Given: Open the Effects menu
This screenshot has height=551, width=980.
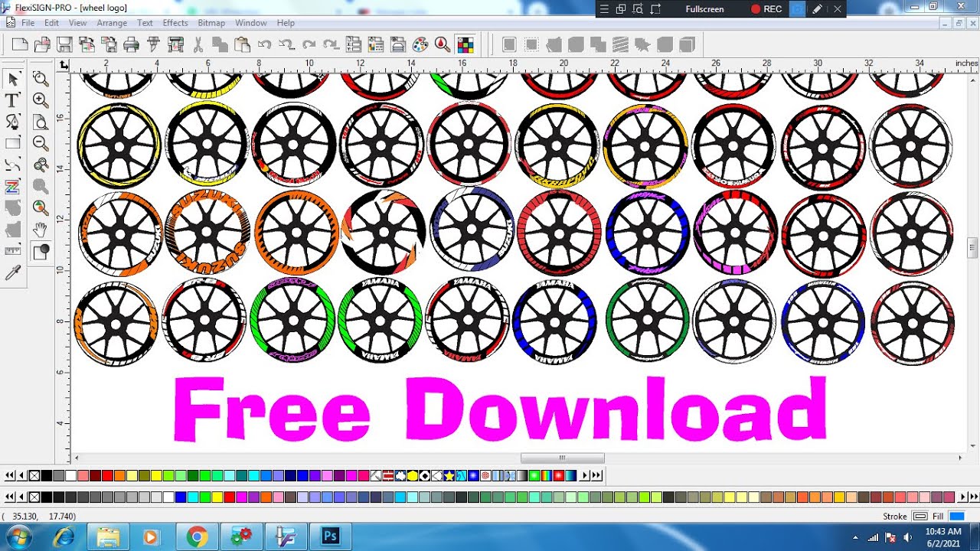Looking at the screenshot, I should tap(175, 23).
